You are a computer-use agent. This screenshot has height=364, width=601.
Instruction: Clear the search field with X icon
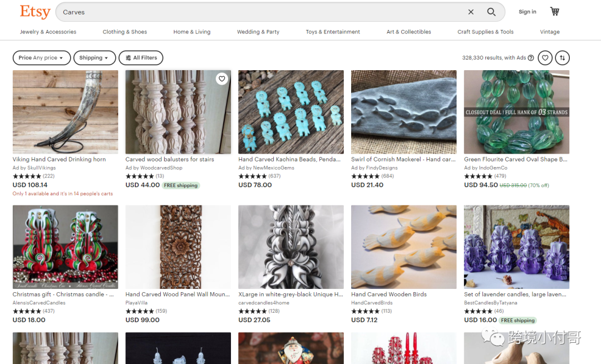coord(471,12)
